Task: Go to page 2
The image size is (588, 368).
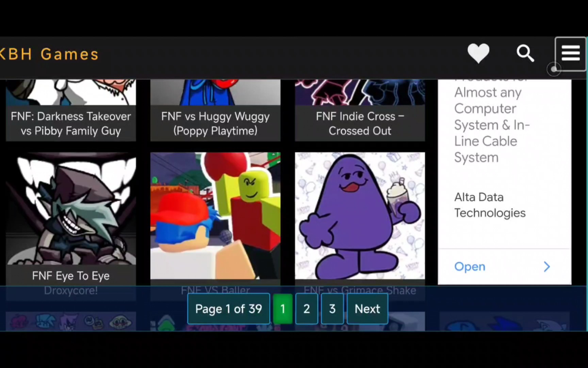Action: (x=307, y=309)
